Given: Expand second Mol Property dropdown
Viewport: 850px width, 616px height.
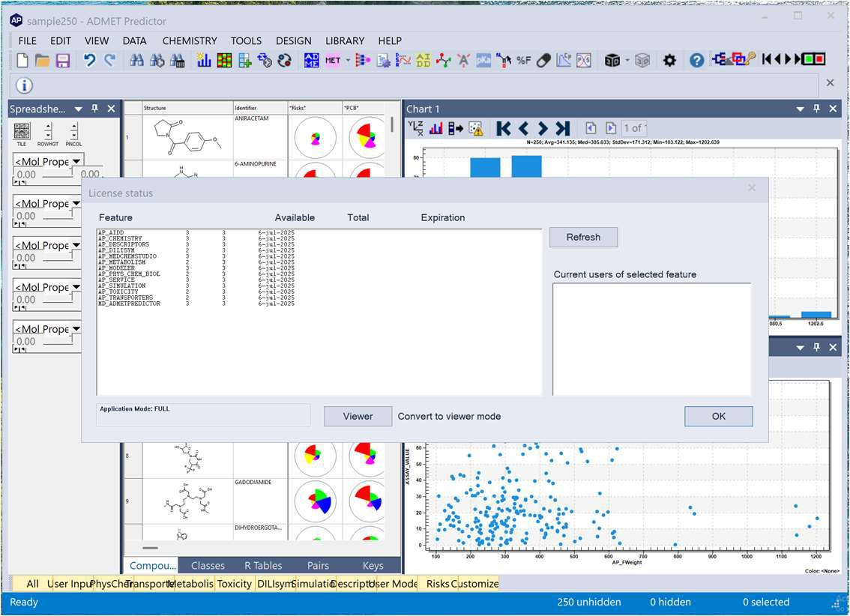Looking at the screenshot, I should point(76,203).
